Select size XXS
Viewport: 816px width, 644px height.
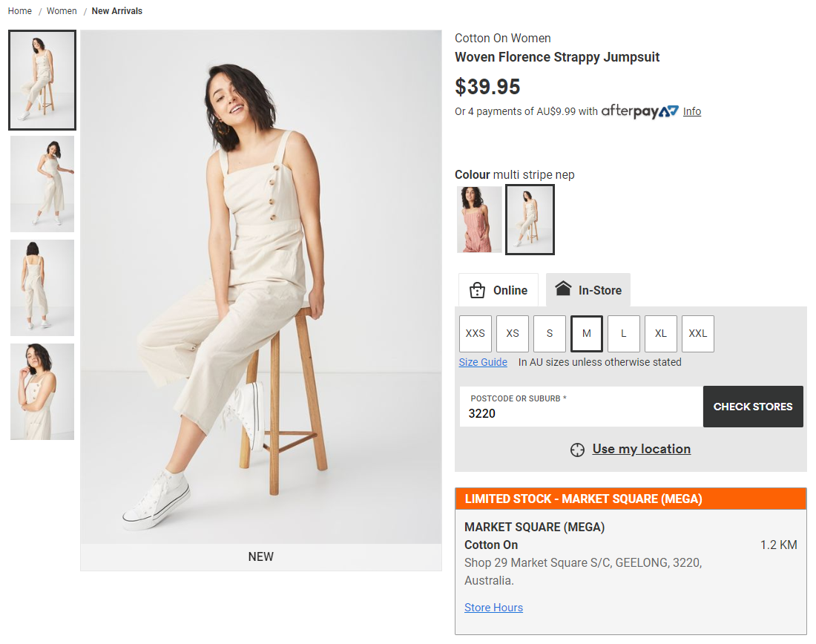(x=476, y=333)
